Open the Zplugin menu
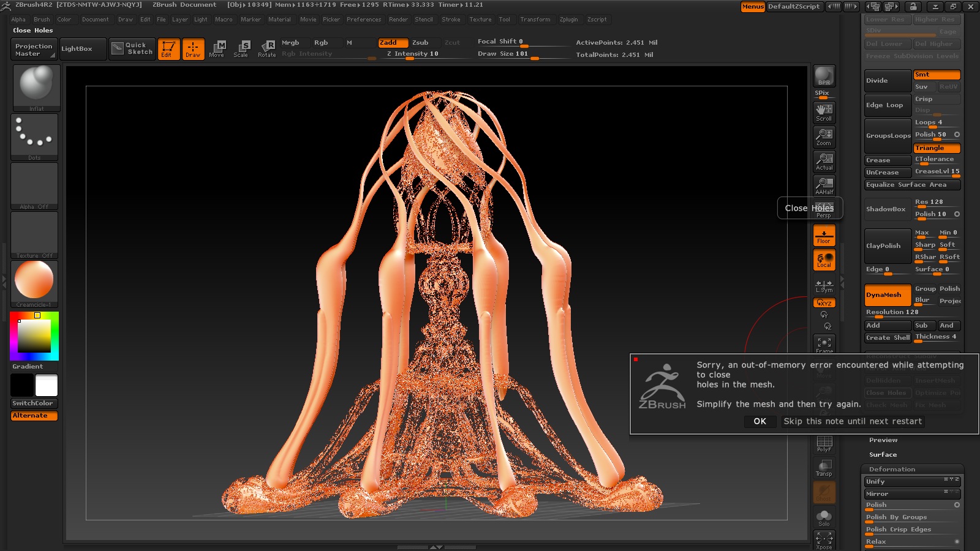 [569, 20]
